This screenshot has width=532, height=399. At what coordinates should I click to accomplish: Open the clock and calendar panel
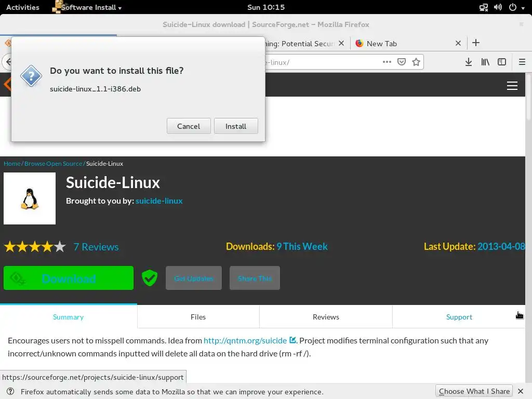(x=266, y=7)
